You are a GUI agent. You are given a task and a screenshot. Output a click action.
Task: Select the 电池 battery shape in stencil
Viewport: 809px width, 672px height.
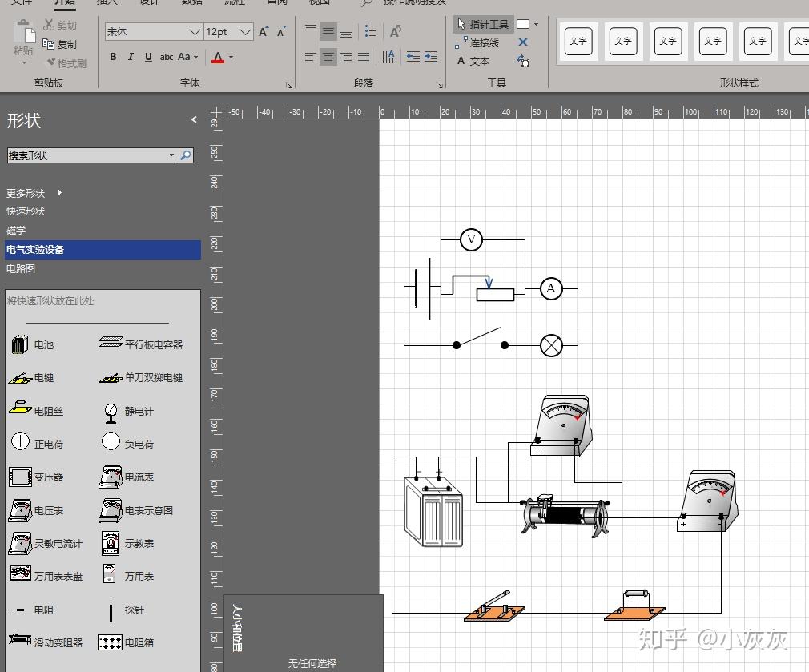point(31,345)
